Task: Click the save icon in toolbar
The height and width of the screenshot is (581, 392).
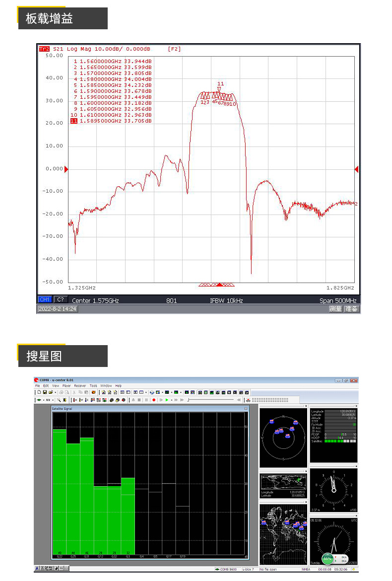Action: click(x=45, y=392)
